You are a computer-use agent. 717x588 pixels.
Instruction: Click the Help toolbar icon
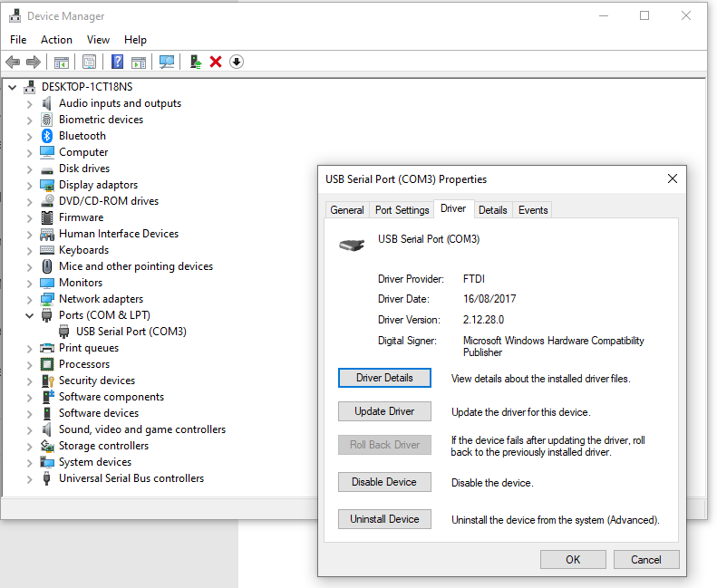(117, 62)
